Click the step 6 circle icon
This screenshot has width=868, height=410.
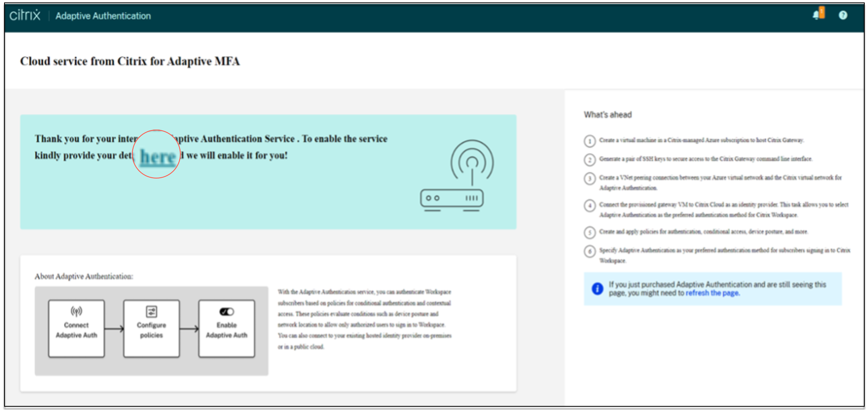(x=590, y=251)
